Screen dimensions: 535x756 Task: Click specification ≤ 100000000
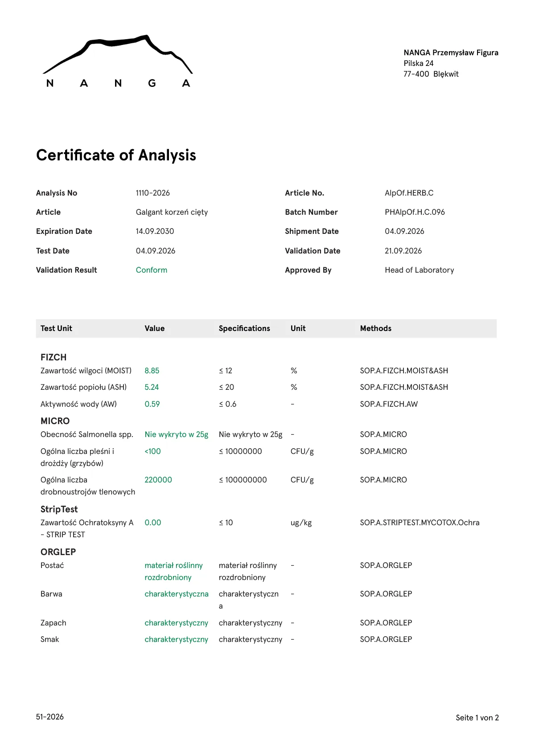click(x=243, y=480)
